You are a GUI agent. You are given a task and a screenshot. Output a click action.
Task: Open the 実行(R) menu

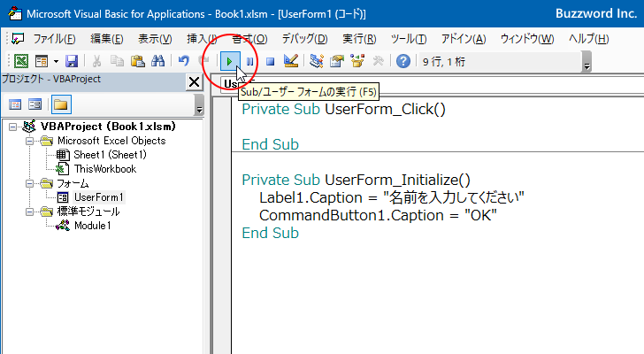click(359, 39)
